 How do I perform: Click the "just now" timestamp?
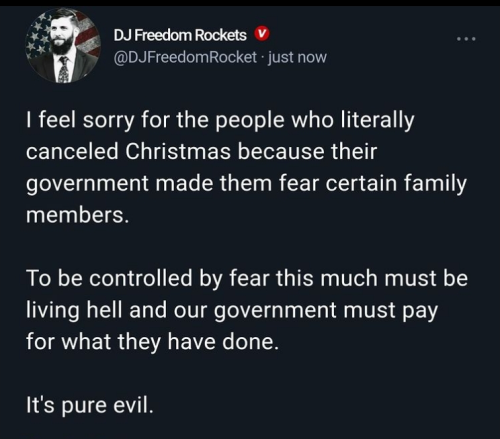coord(297,57)
